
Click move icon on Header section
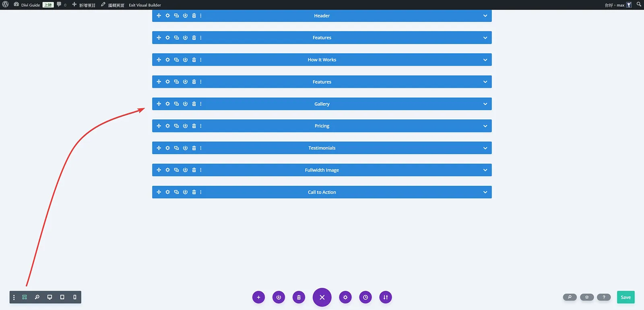159,16
